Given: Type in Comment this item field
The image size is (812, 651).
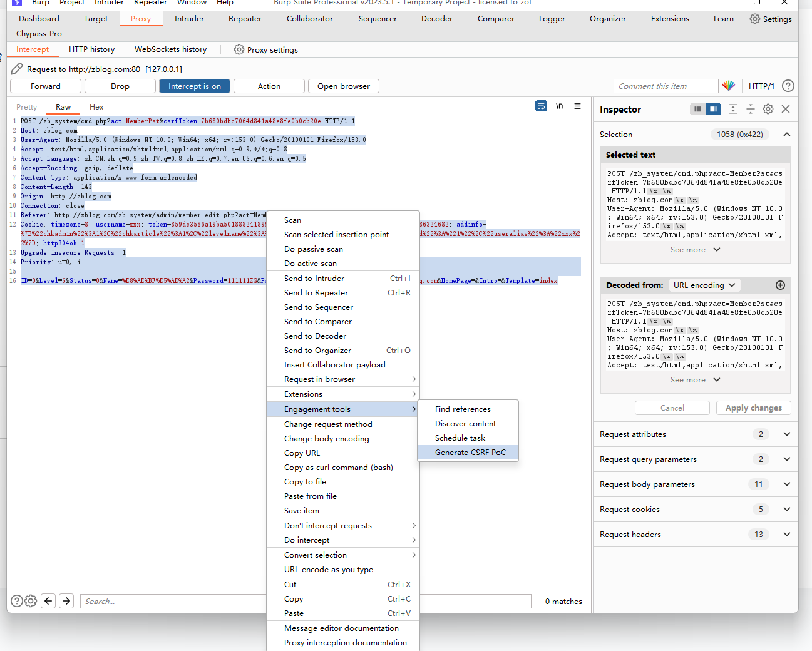Looking at the screenshot, I should point(666,86).
